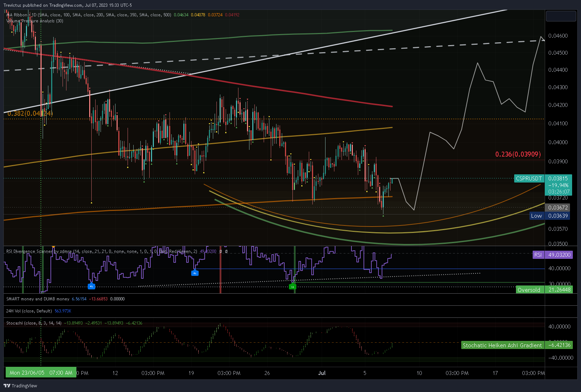
Task: Select the 0.236(0.03909) Fibonacci level label
Action: [x=518, y=154]
